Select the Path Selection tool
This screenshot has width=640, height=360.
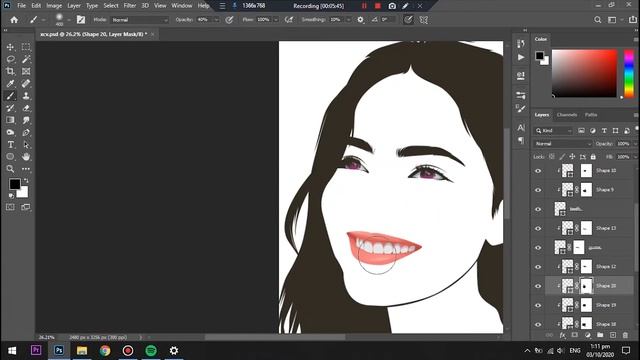pyautogui.click(x=26, y=144)
